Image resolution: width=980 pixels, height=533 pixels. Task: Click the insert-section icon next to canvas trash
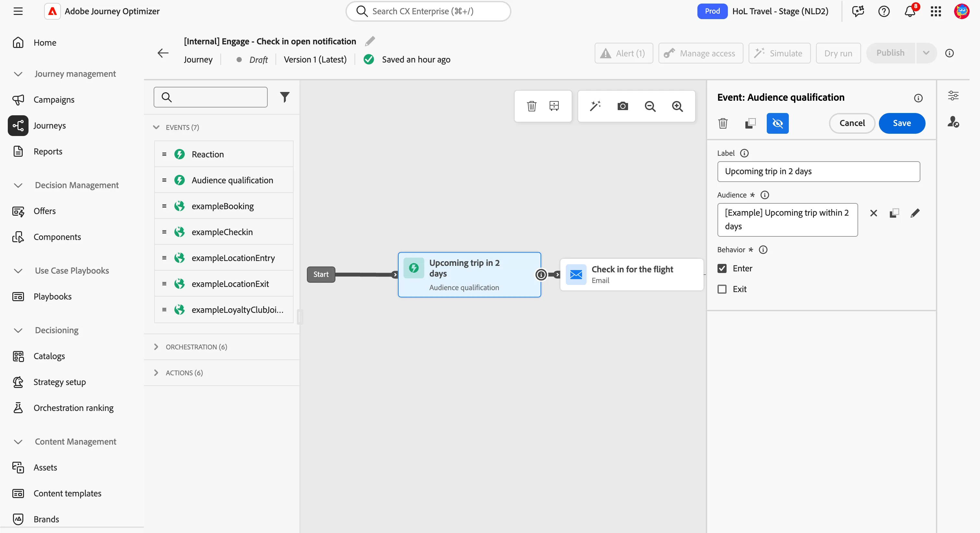tap(554, 106)
